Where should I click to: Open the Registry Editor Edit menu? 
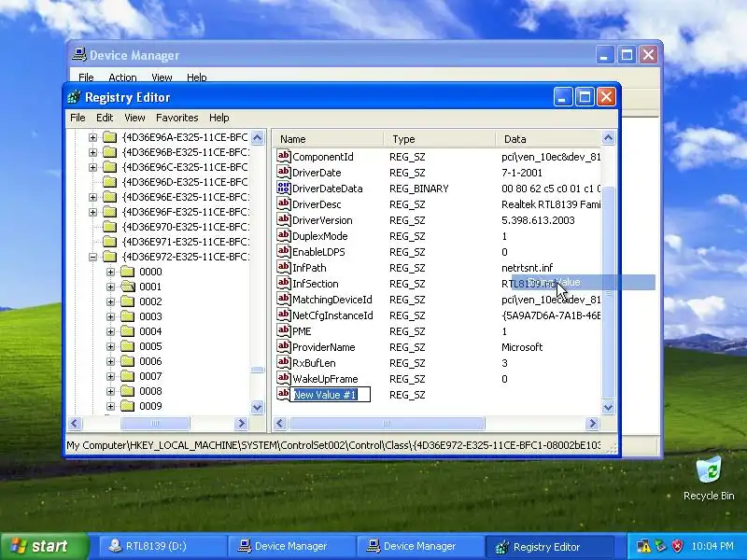105,118
